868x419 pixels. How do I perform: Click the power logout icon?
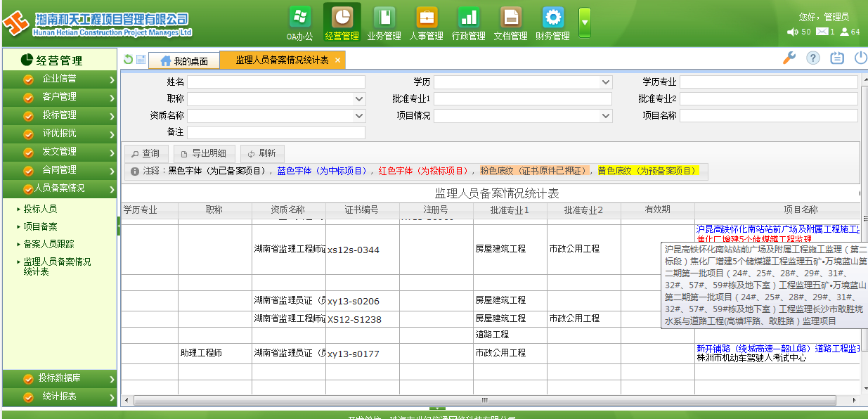coord(860,58)
